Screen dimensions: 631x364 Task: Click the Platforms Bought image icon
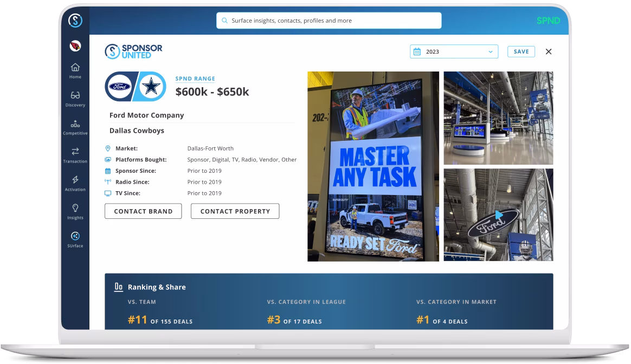pos(108,160)
